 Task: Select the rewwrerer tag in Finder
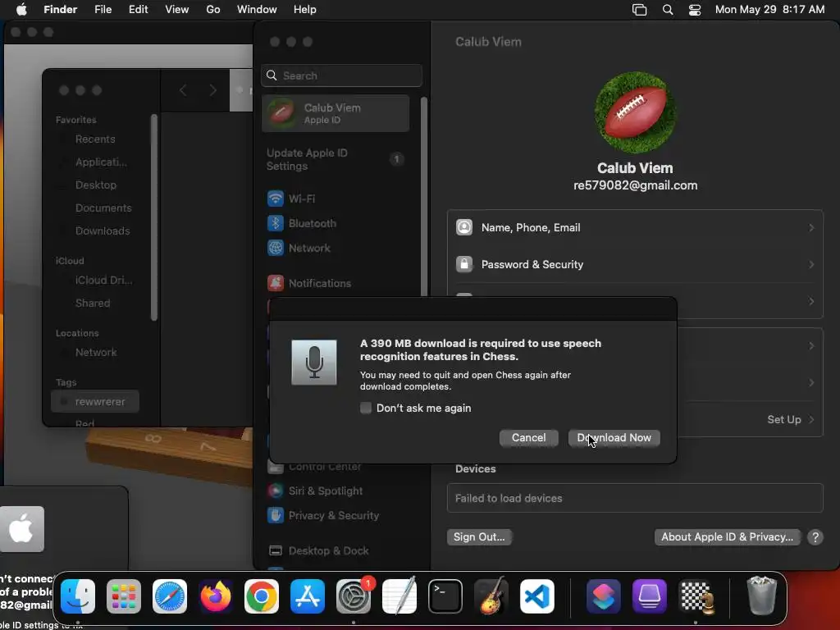95,402
